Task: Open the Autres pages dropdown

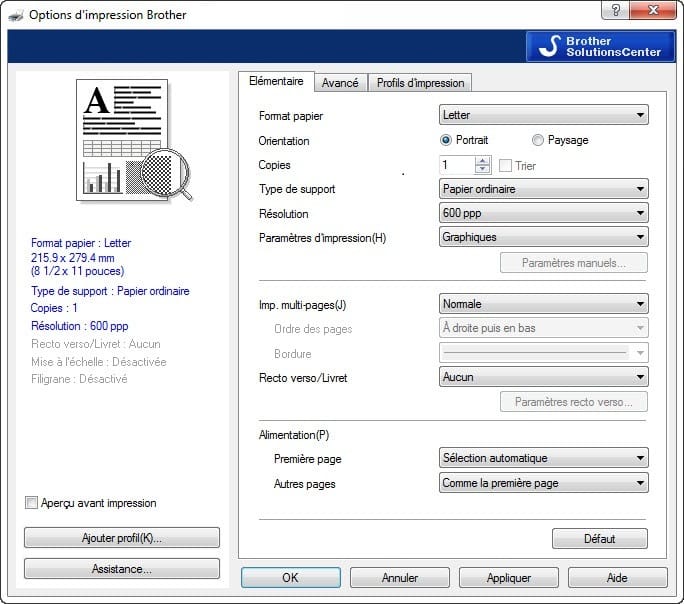Action: click(x=544, y=483)
